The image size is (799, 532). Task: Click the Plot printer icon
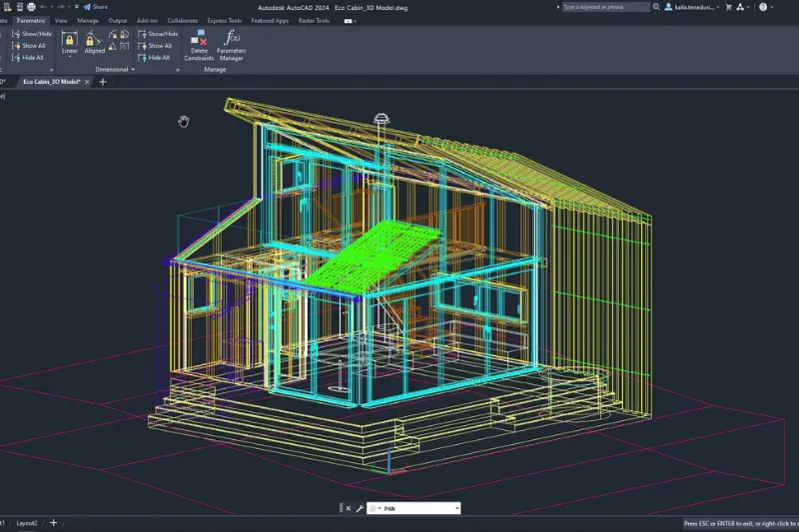click(33, 6)
